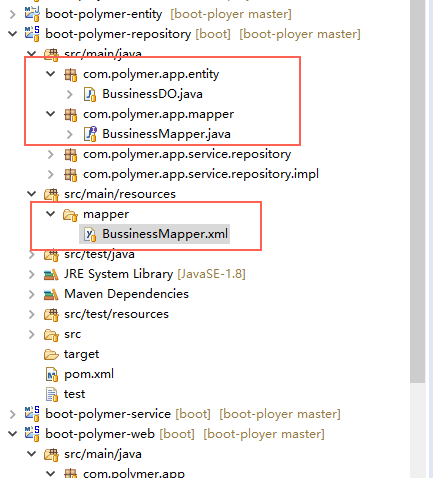Screen dimensions: 433x478
Task: Click the com.polymer.app.entity package icon
Action: tap(71, 74)
